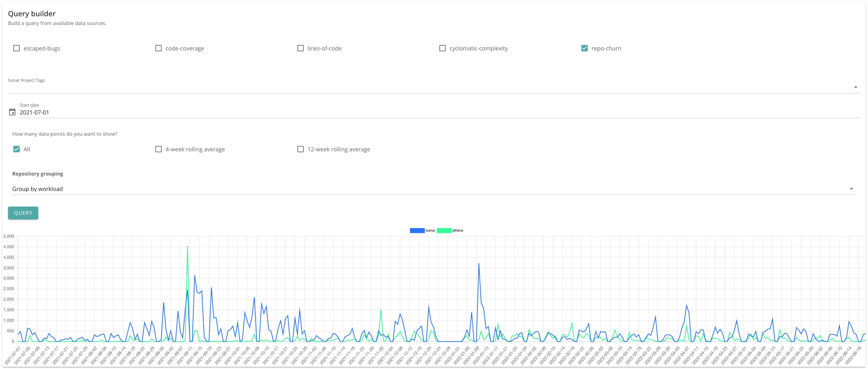Enable the escaped-bugs data source checkbox

coord(16,48)
